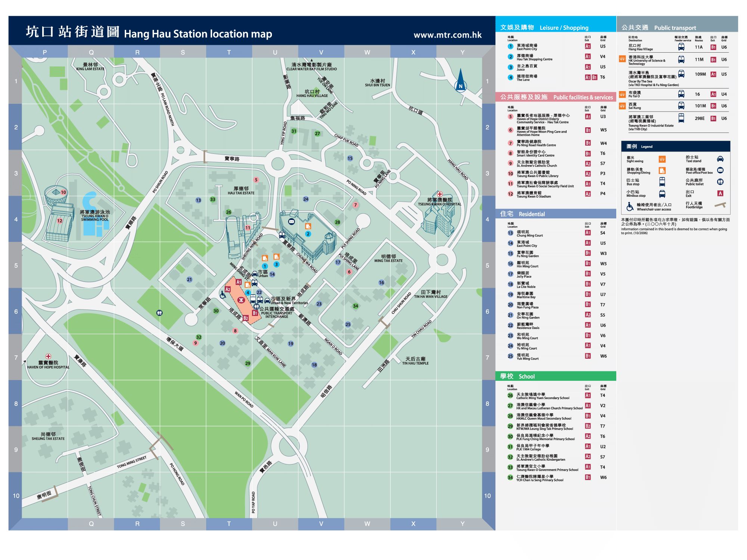Viewport: 747px width, 560px height.
Task: Click the Footbridge symbol in the legend
Action: (x=720, y=205)
